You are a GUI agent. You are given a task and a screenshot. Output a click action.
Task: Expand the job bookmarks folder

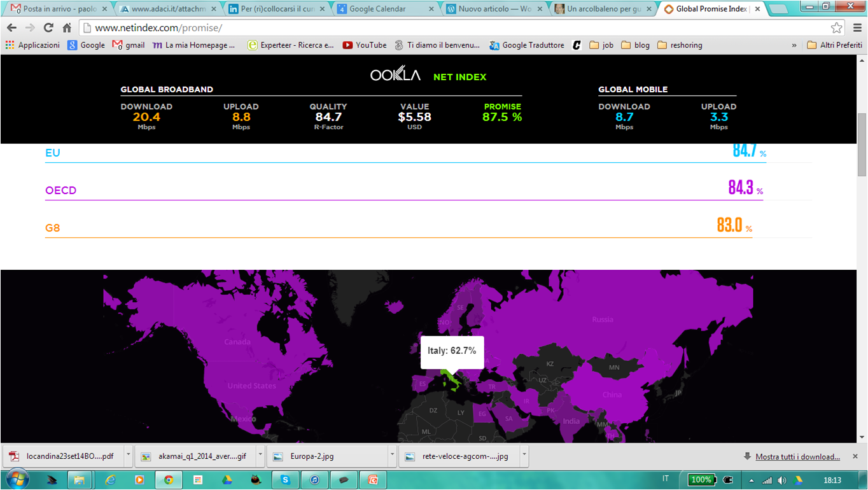coord(601,45)
